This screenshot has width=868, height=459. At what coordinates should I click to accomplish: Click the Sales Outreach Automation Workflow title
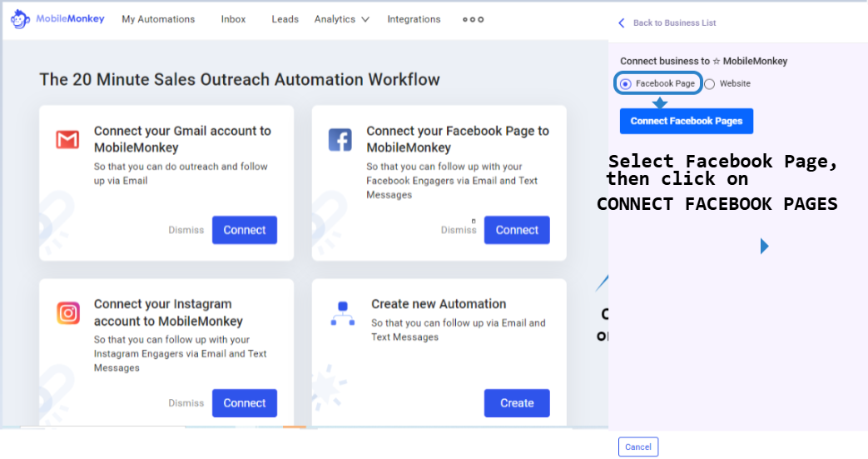pos(239,79)
